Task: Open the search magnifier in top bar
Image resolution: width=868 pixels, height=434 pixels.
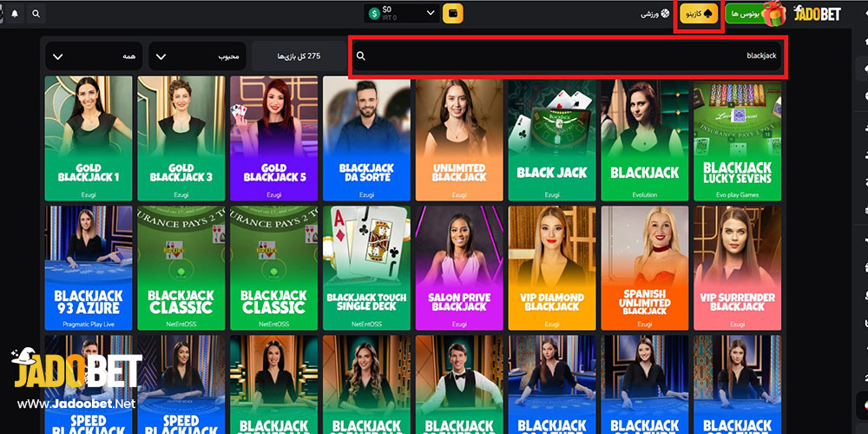Action: [36, 14]
